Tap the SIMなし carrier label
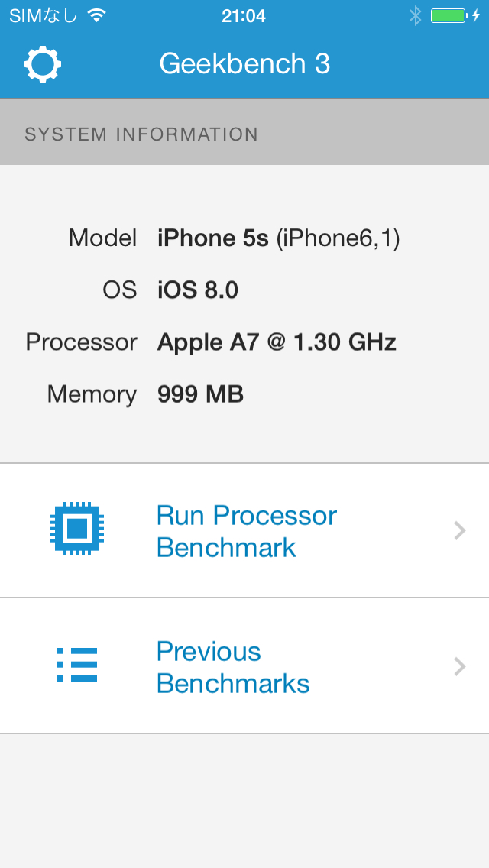Screen dimensions: 489x868 point(43,15)
